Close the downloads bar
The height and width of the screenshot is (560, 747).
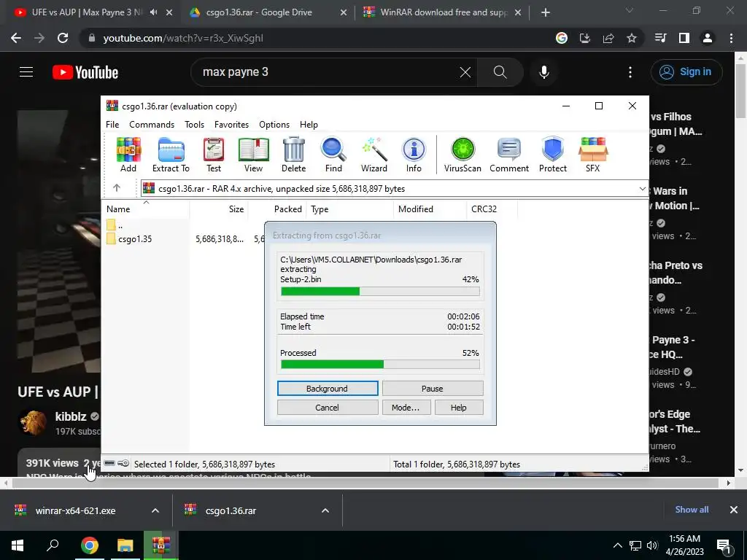734,510
